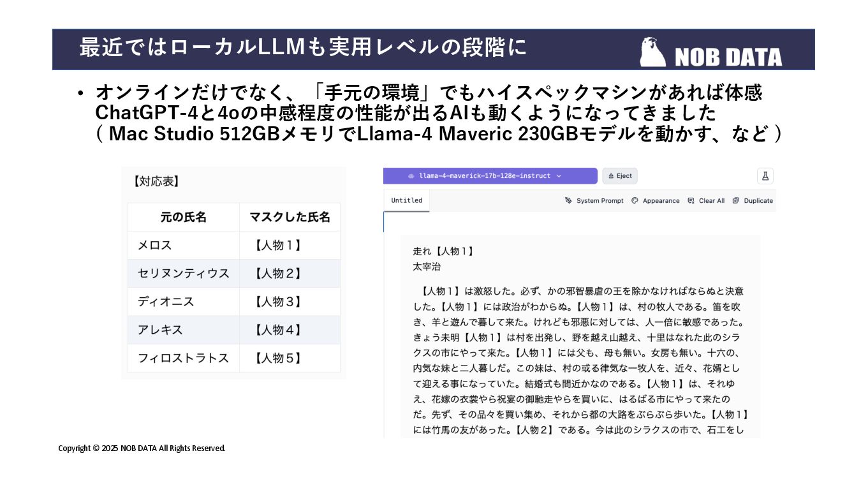Click the table header マスクした氏名
The width and height of the screenshot is (868, 488).
(290, 218)
